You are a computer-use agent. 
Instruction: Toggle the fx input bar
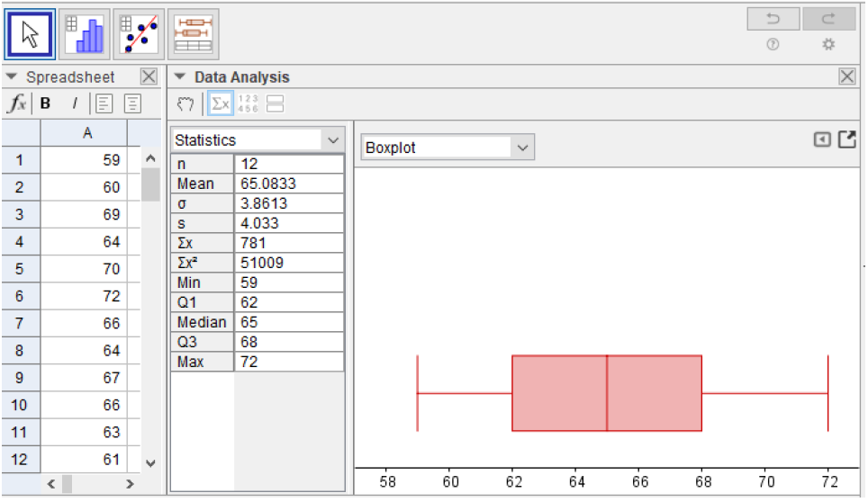pyautogui.click(x=16, y=103)
